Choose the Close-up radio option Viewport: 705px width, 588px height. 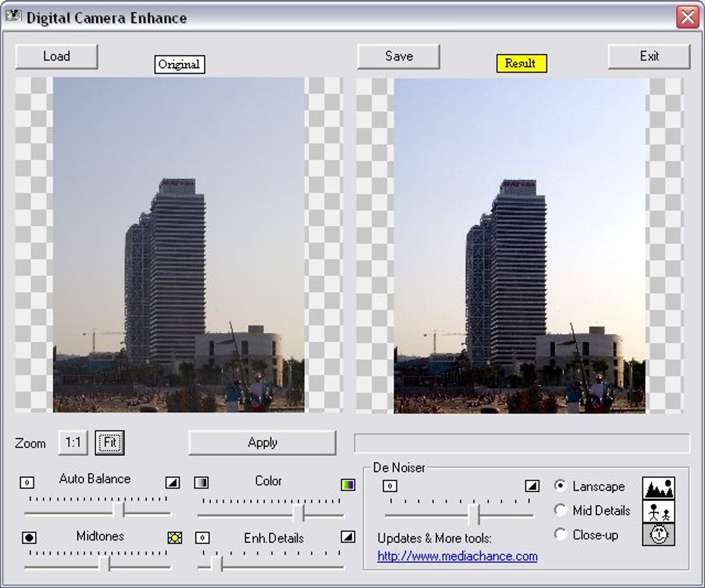[x=561, y=535]
